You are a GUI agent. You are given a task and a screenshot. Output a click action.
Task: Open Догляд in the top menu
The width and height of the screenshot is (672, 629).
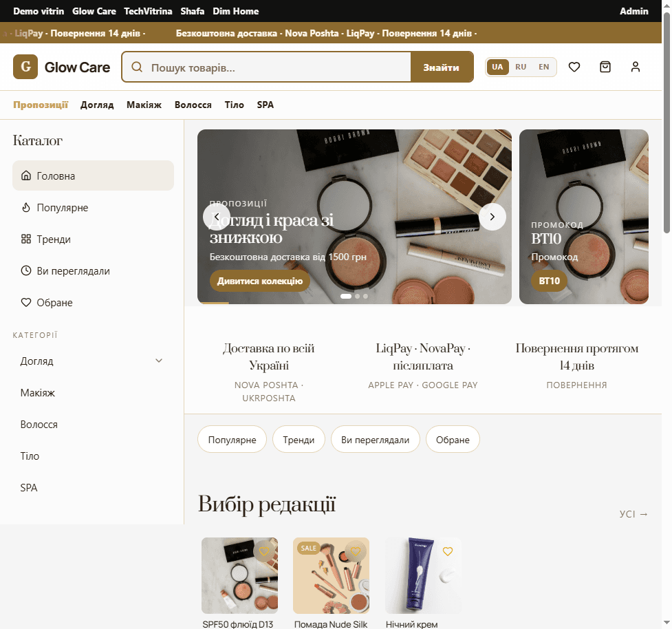point(97,105)
